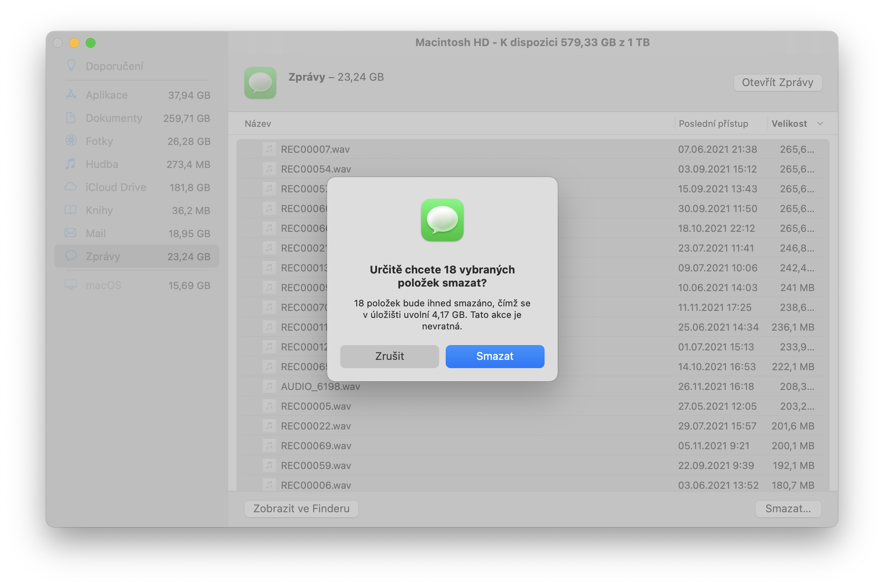Click Zobrazit ve Finderu button
Viewport: 884px width, 588px height.
(x=301, y=509)
